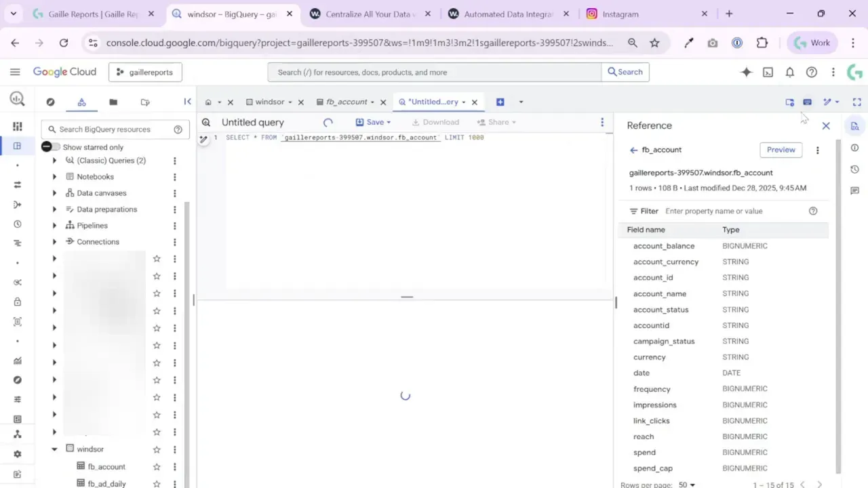This screenshot has width=868, height=488.
Task: Select the classic explorer shapes tab
Action: (81, 102)
